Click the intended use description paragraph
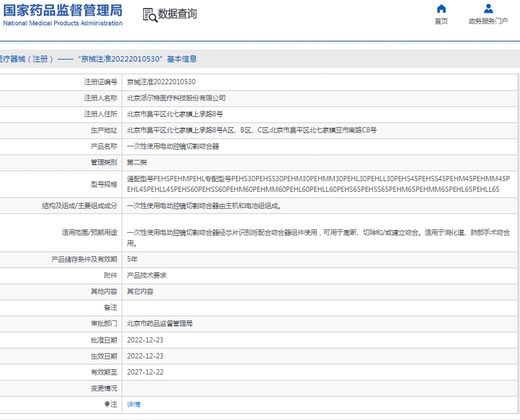520x420 pixels. click(x=318, y=237)
